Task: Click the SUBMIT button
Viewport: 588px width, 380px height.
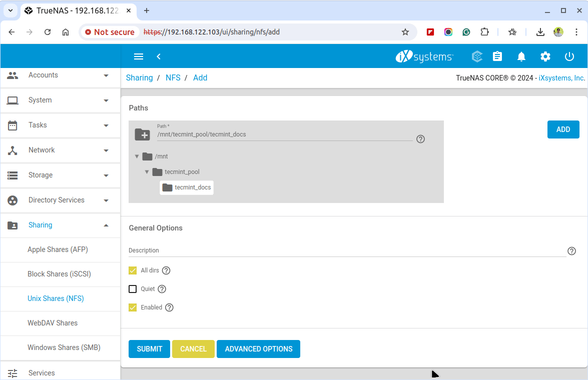Action: (149, 348)
